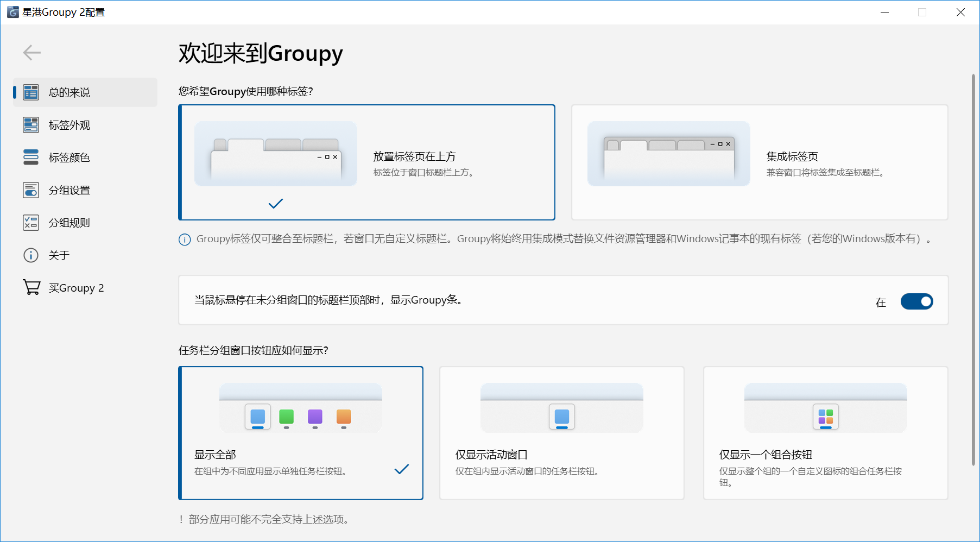This screenshot has width=980, height=542.
Task: Click the tabs-above-window preview image
Action: tap(276, 154)
